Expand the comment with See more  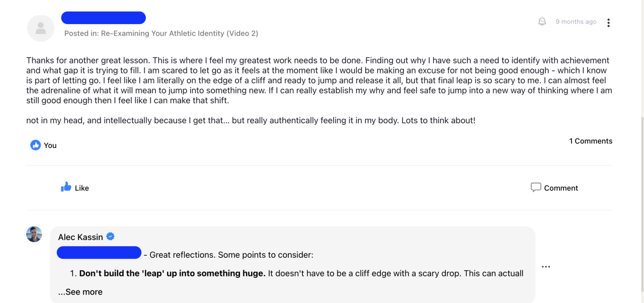80,292
